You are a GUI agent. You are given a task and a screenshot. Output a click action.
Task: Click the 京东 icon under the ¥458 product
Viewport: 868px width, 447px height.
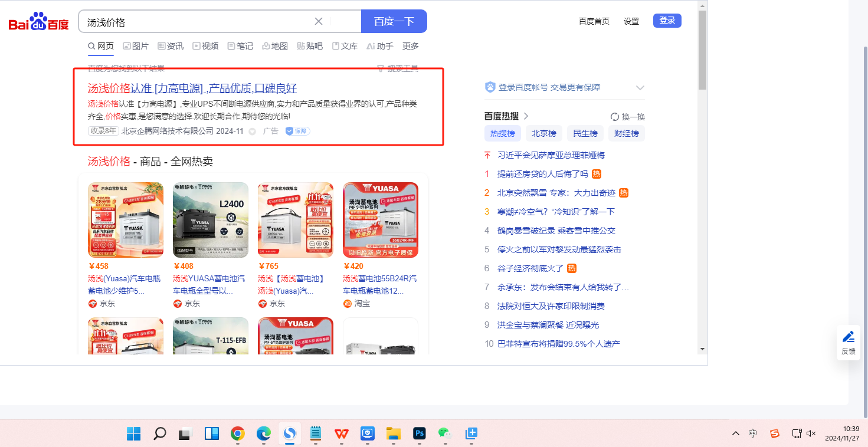tap(92, 304)
